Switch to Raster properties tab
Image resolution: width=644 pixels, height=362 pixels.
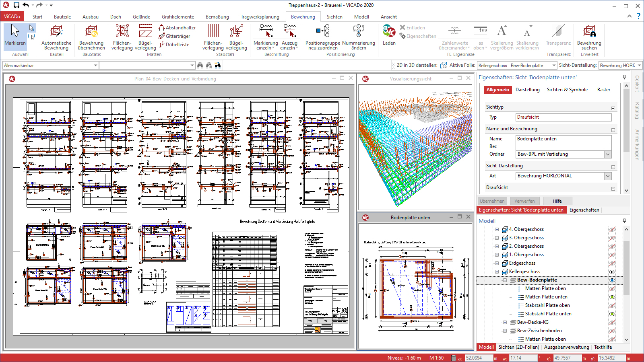(603, 90)
